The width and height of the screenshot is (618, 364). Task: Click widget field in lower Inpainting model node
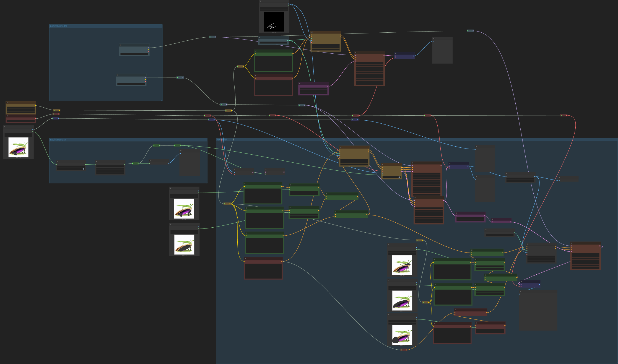[x=131, y=84]
